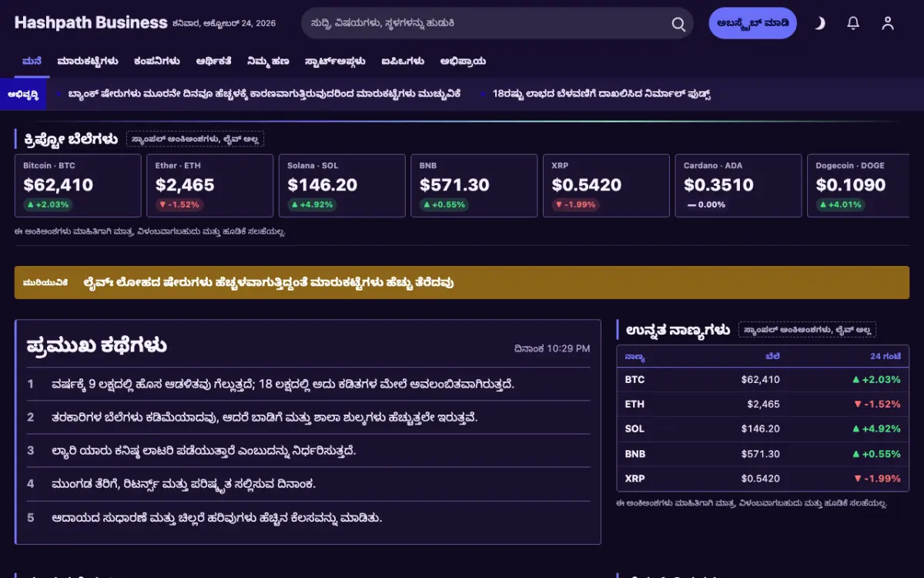Open top story number 4 headline
Viewport: 924px width, 578px height.
coord(184,484)
